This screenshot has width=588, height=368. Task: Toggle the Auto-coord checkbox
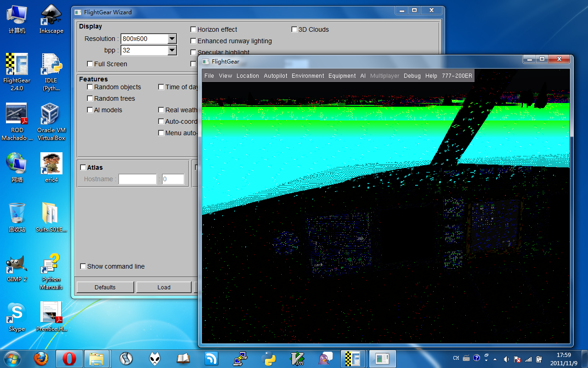pos(161,121)
